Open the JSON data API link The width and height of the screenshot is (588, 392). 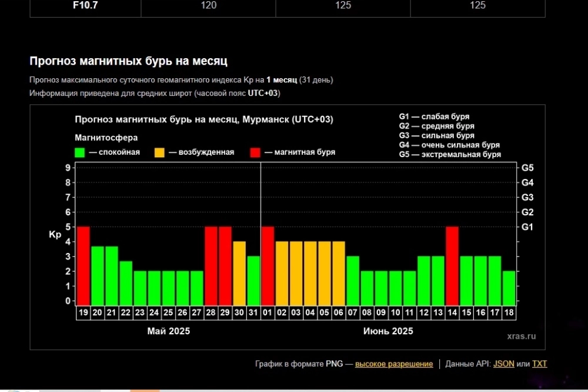tap(504, 364)
